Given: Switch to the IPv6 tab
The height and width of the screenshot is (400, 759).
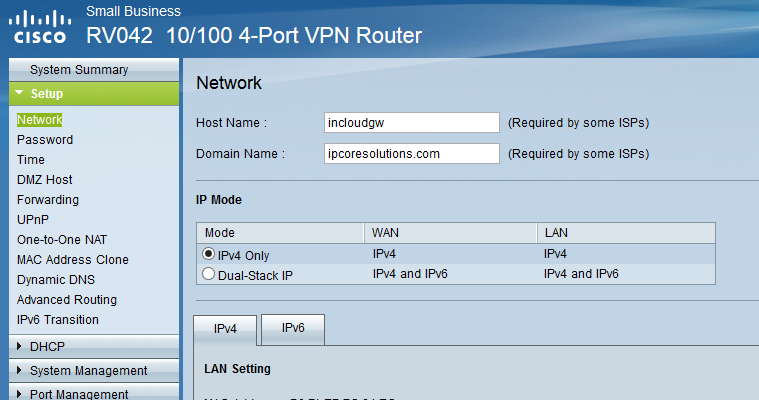Looking at the screenshot, I should click(293, 328).
